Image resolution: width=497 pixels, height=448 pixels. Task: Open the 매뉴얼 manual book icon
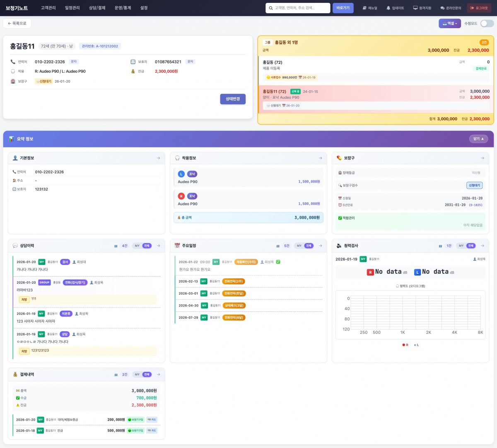point(364,8)
